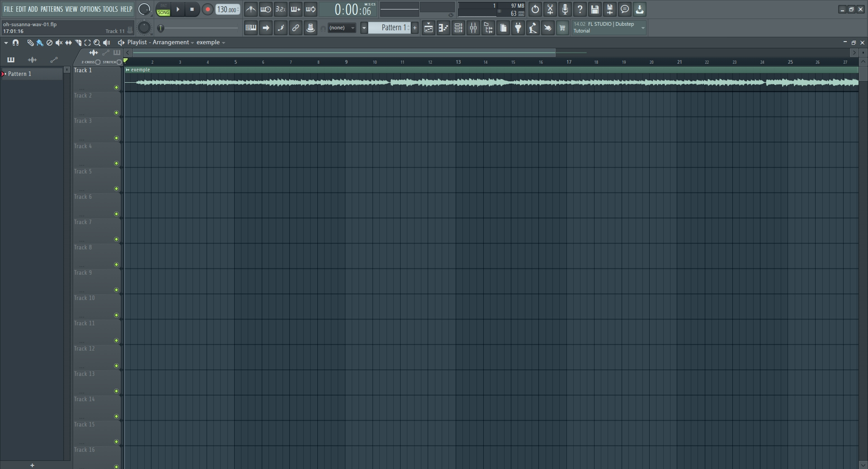Viewport: 868px width, 469px height.
Task: Select the Delete tool
Action: click(49, 42)
